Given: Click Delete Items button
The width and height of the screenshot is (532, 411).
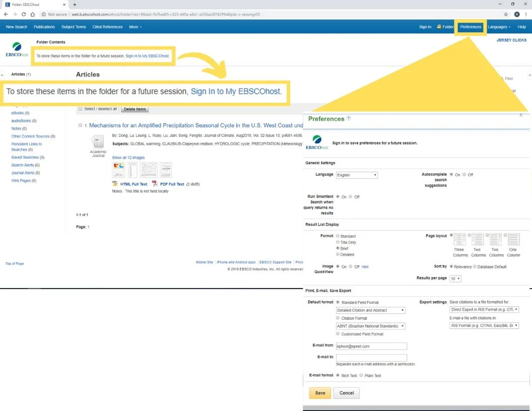Looking at the screenshot, I should [x=135, y=109].
